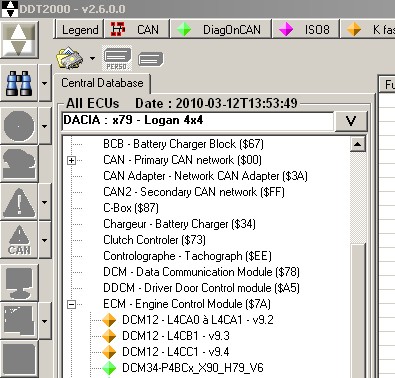Open the dropdown next to the binoculars
Viewport: 395px width, 378px height.
[x=45, y=83]
